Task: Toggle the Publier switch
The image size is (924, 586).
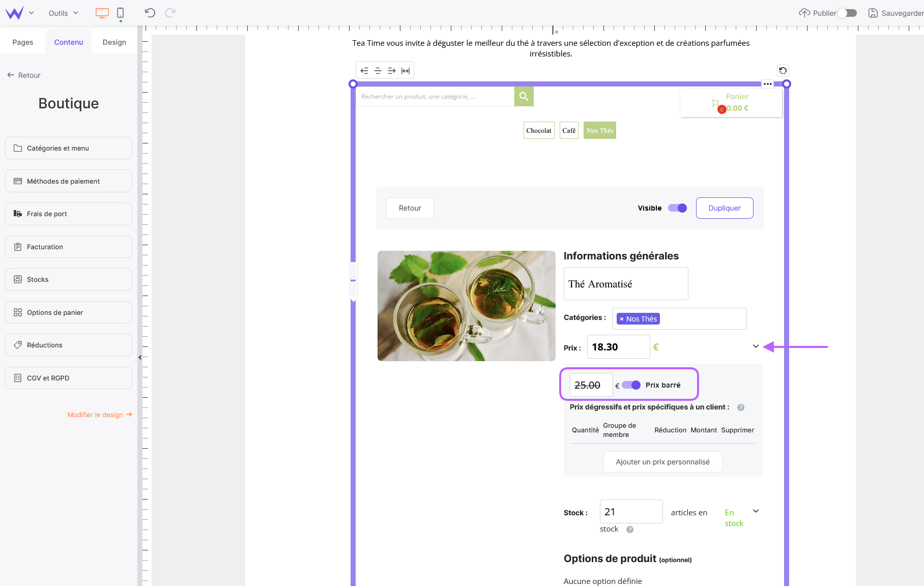Action: click(848, 13)
